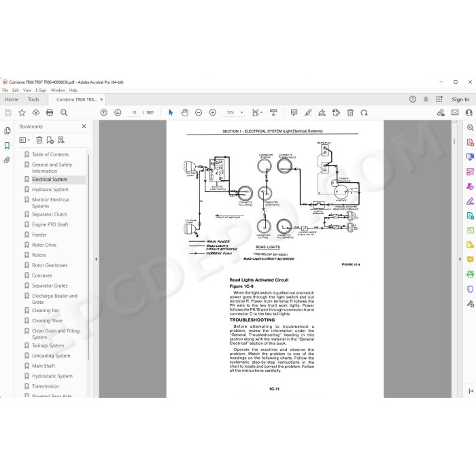
Task: Jump to the Rotor Gearboxes bookmark
Action: click(50, 265)
